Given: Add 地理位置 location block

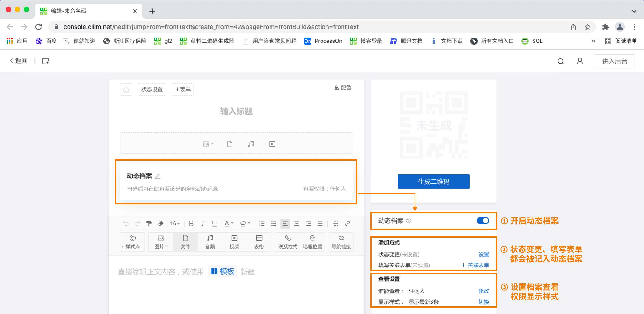Looking at the screenshot, I should [312, 242].
